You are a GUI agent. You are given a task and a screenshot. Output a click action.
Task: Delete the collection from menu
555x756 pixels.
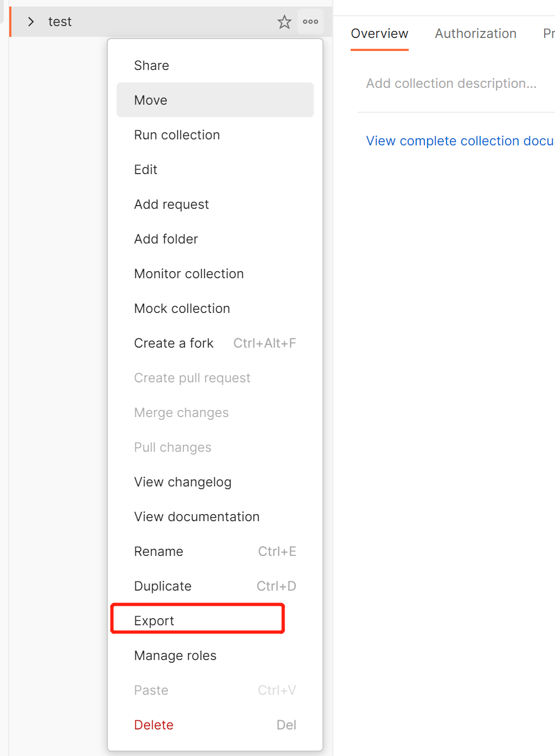pos(154,725)
